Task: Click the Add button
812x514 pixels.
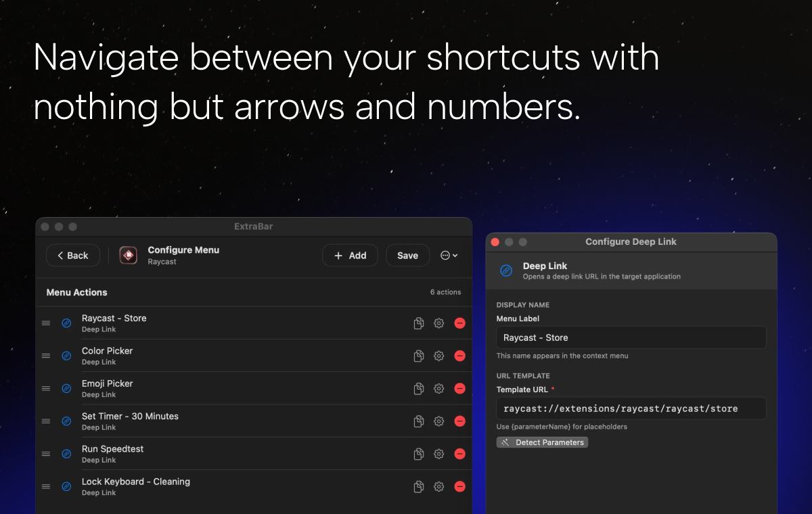Action: pyautogui.click(x=350, y=255)
